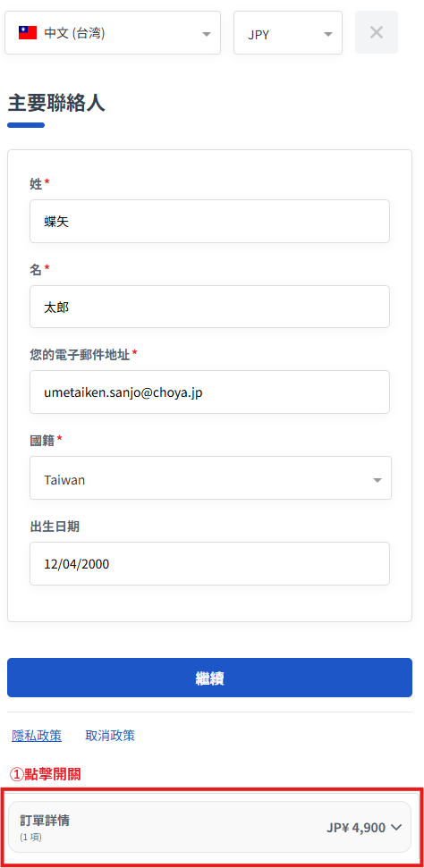Open the JPY currency selector
424x868 pixels.
point(288,33)
